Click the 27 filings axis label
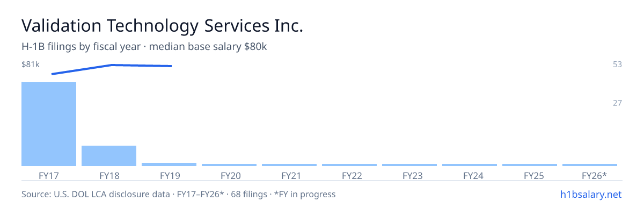Image resolution: width=644 pixels, height=215 pixels. click(x=617, y=103)
